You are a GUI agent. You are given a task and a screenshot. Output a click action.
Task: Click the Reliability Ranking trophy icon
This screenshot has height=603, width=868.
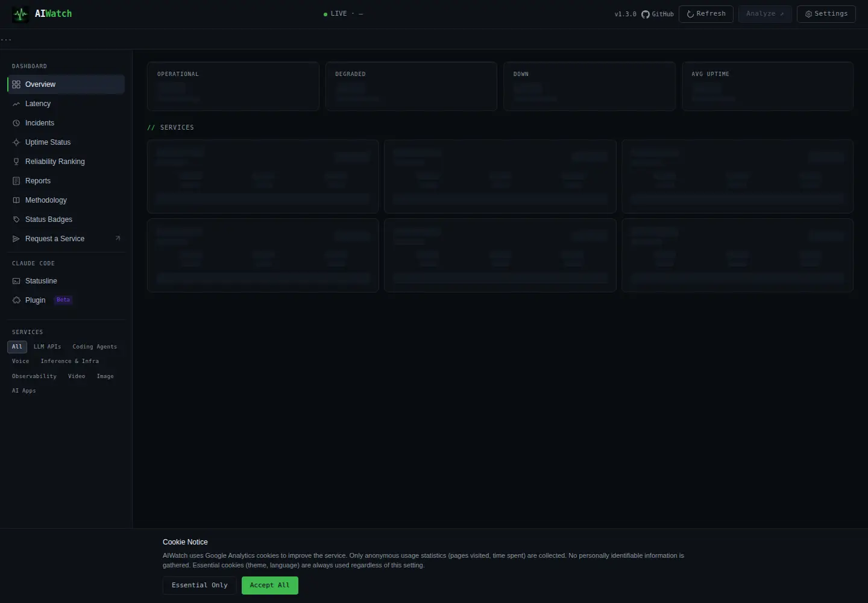tap(16, 162)
